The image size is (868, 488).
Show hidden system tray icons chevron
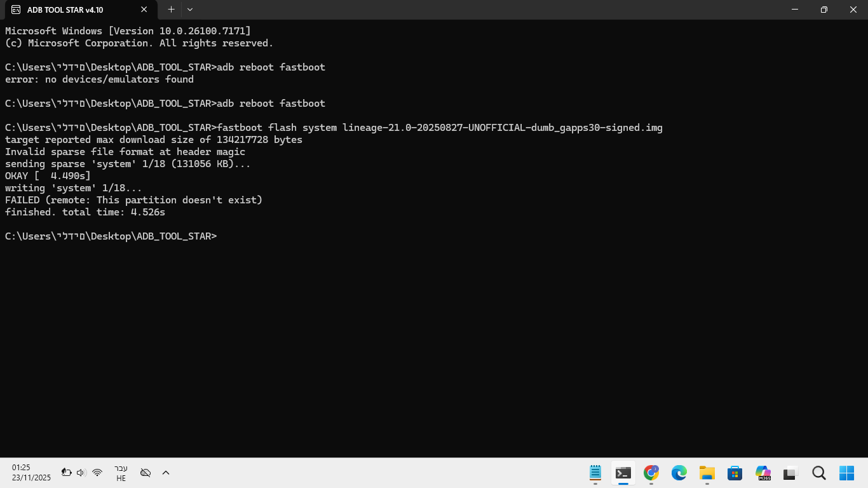[166, 473]
